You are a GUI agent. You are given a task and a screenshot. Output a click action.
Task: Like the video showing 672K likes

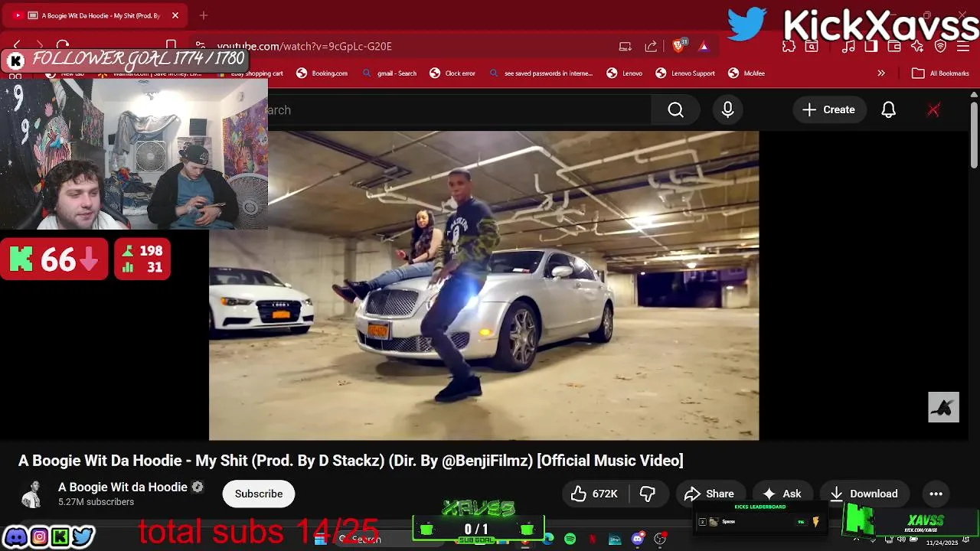pos(595,494)
